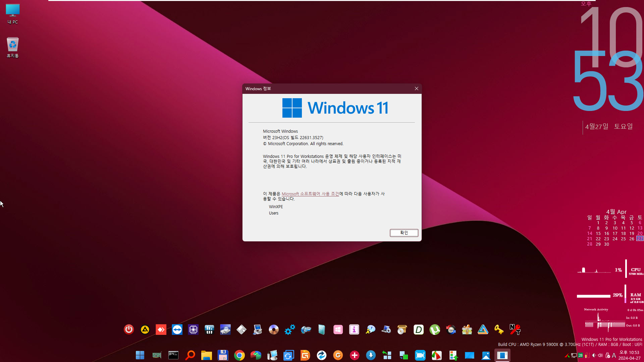The width and height of the screenshot is (644, 362).
Task: Launch Google Chrome from the taskbar
Action: (239, 355)
